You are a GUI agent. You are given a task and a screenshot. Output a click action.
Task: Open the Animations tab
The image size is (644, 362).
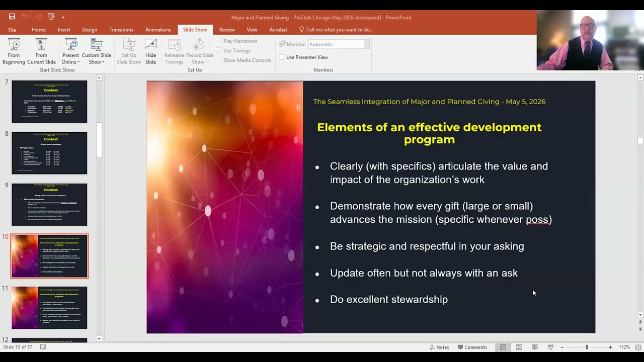pyautogui.click(x=158, y=30)
